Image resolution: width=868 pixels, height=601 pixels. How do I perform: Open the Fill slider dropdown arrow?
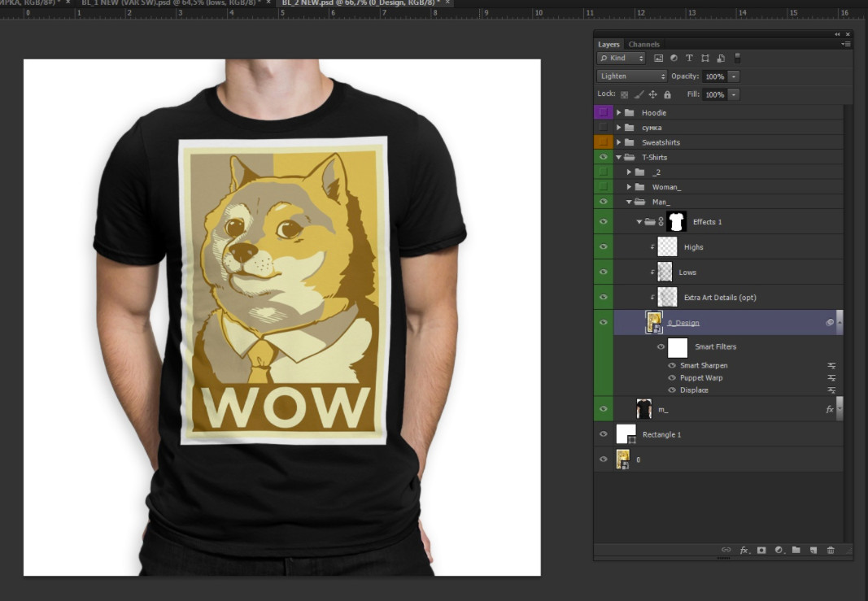click(734, 94)
